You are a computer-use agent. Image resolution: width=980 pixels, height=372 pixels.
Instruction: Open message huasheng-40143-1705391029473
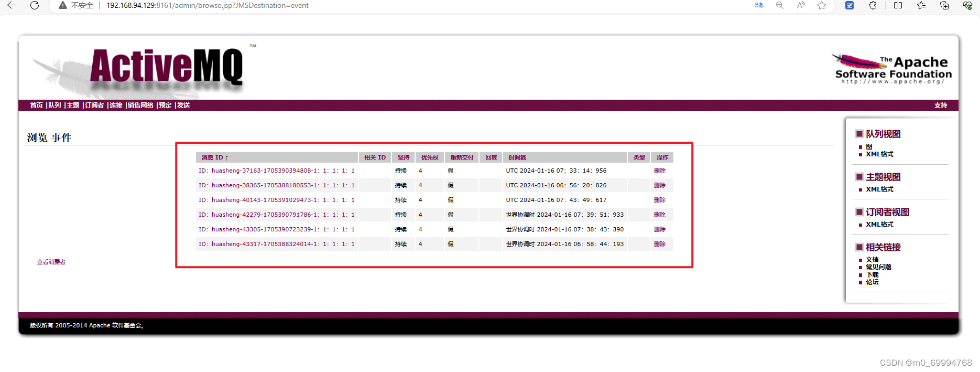tap(277, 200)
